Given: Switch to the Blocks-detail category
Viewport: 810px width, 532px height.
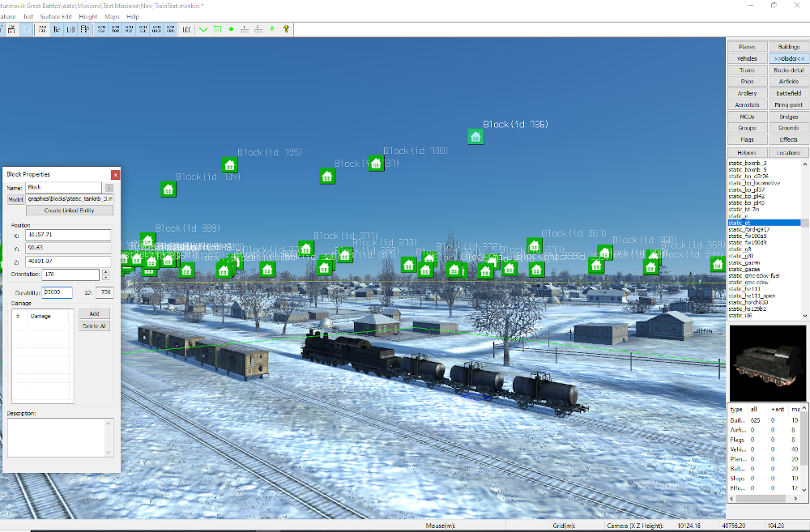Looking at the screenshot, I should tap(789, 70).
